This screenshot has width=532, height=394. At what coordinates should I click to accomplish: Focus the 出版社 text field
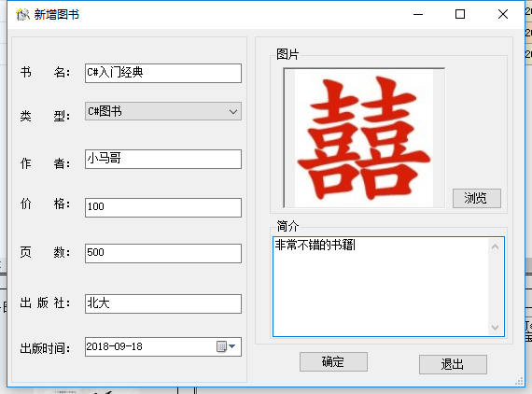pos(163,303)
